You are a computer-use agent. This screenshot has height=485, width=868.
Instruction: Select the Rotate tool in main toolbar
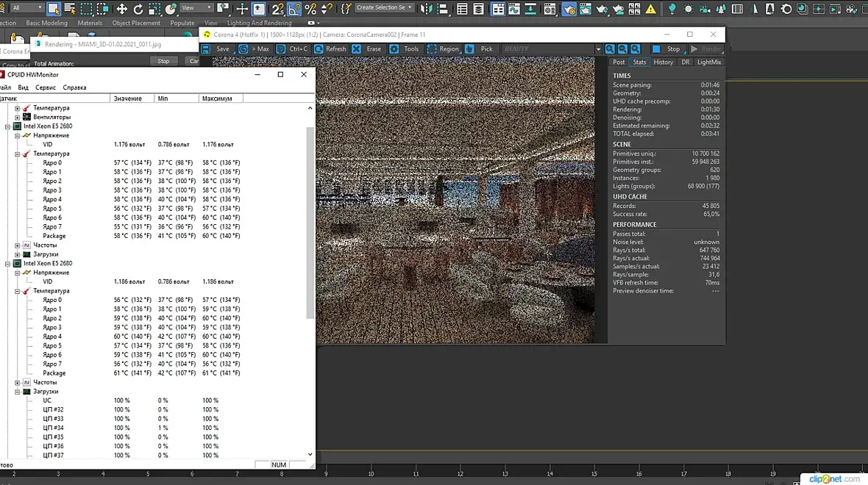[138, 9]
